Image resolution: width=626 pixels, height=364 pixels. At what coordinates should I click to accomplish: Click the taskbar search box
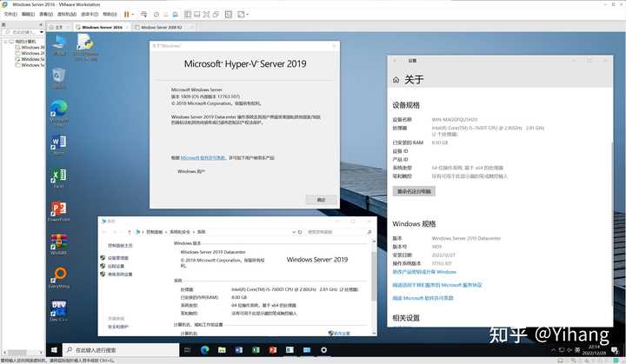tap(121, 350)
